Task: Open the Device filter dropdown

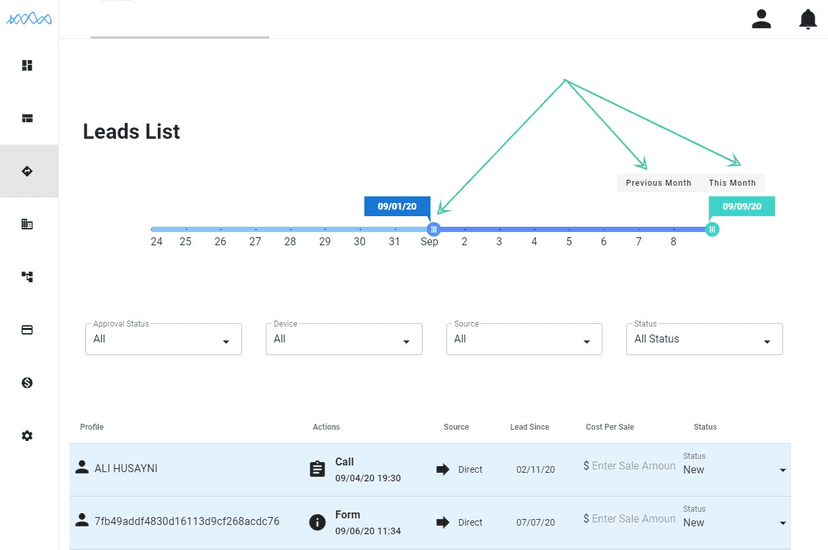Action: pos(343,339)
